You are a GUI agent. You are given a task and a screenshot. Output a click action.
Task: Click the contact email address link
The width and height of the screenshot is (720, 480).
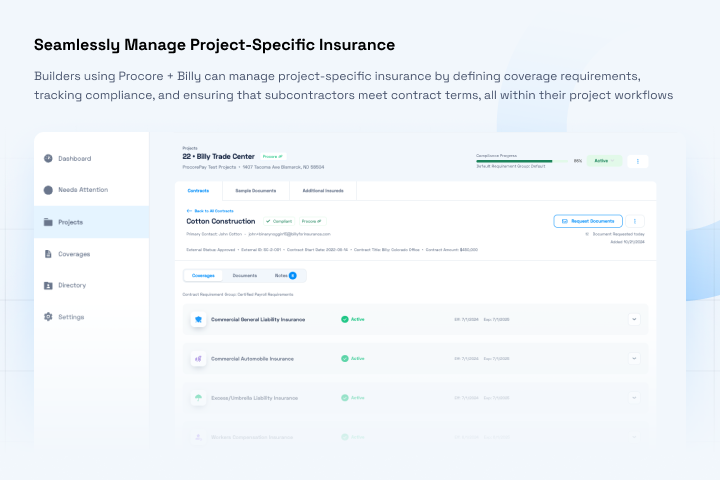[289, 234]
